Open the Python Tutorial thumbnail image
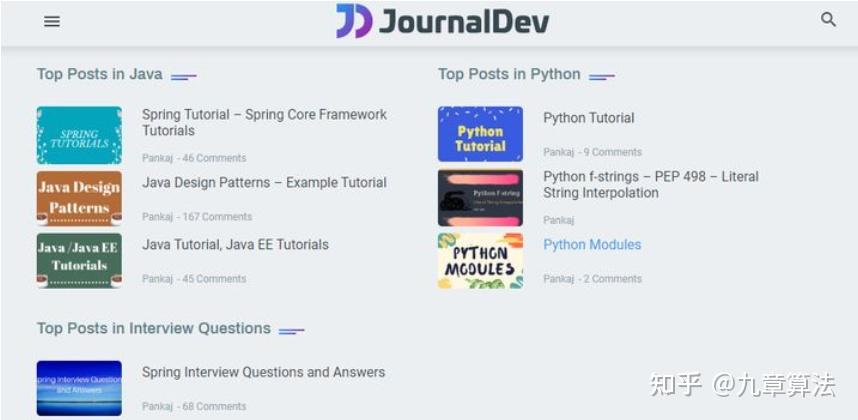Screen dimensions: 858x420 point(480,134)
